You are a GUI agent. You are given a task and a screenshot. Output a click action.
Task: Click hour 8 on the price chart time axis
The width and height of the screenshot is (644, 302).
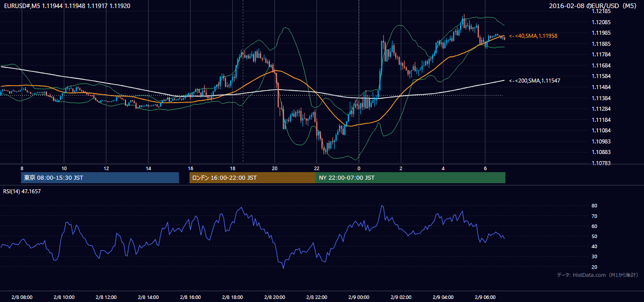pyautogui.click(x=22, y=168)
